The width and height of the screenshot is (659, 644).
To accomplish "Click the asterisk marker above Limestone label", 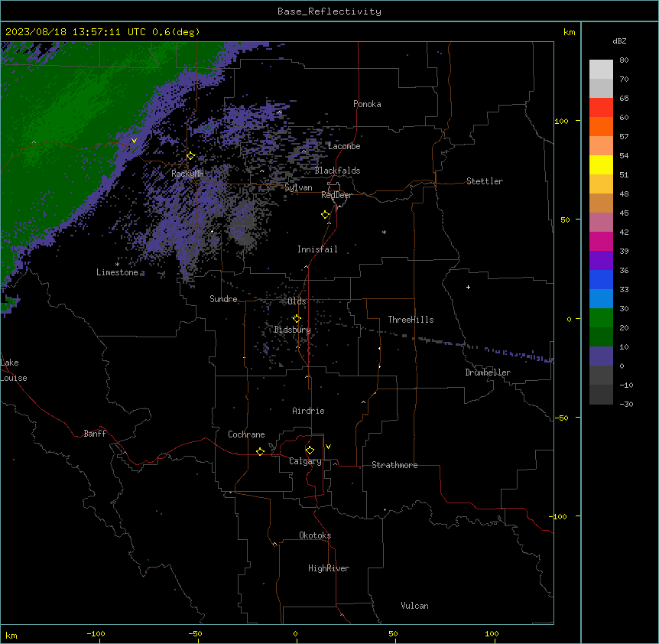I will pyautogui.click(x=117, y=264).
